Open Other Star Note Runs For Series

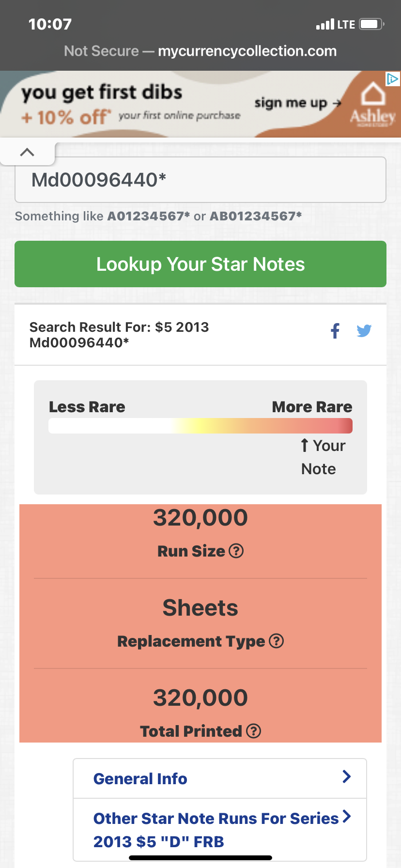point(216,829)
